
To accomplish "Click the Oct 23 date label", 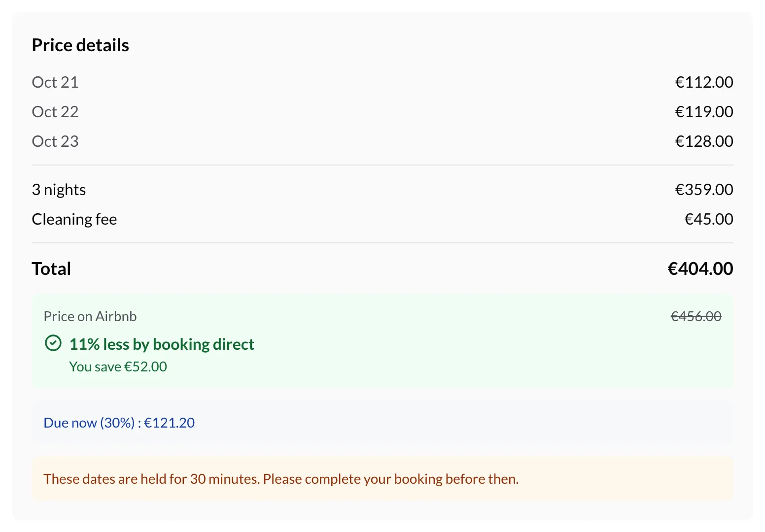I will [x=55, y=141].
